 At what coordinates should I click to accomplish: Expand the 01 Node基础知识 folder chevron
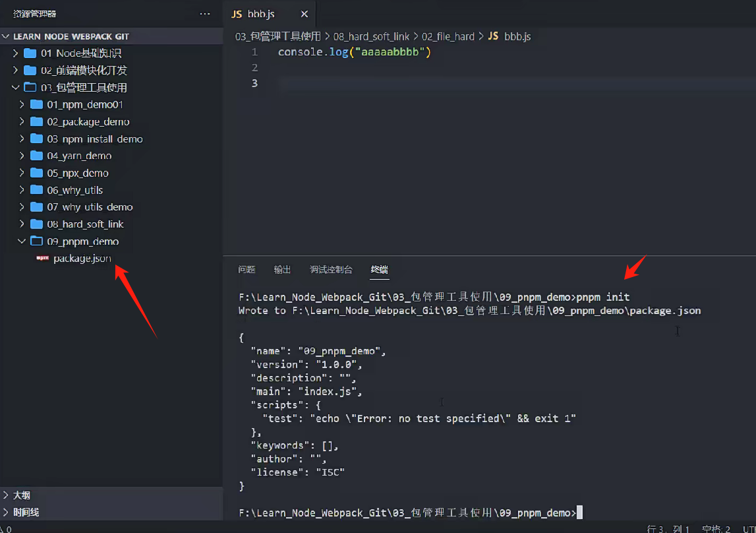point(15,53)
